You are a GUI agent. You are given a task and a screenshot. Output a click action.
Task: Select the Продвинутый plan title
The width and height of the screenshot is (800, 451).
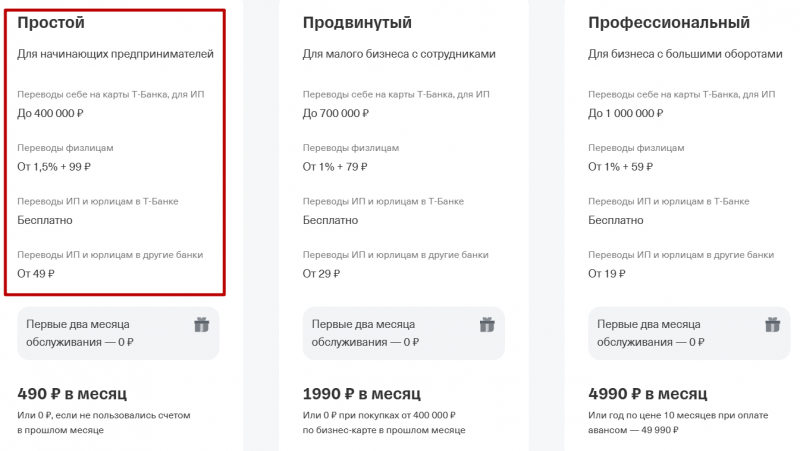357,23
